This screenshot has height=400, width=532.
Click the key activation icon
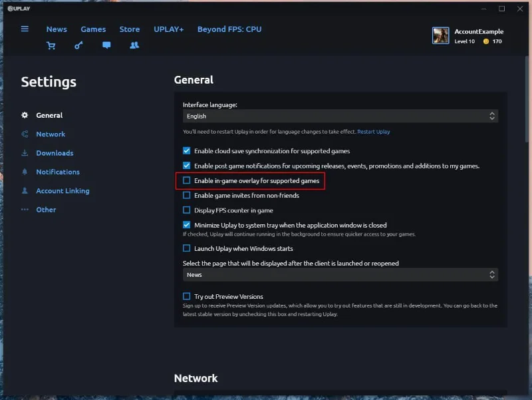78,45
